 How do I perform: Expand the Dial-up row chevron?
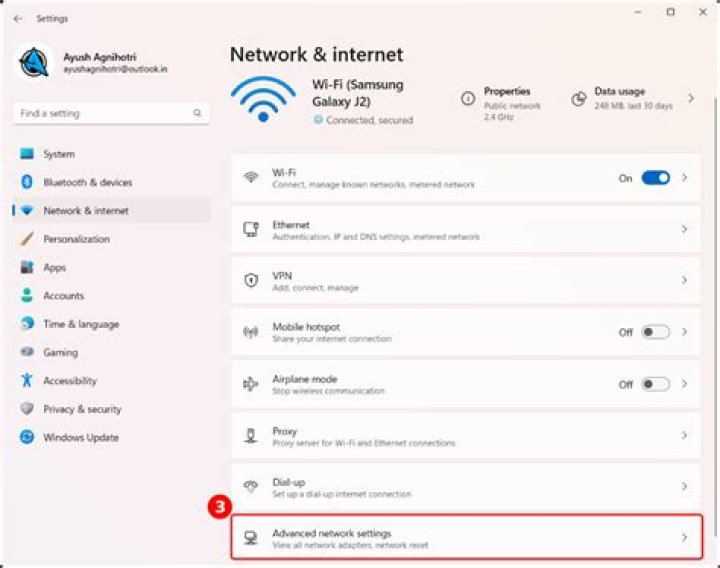pos(685,487)
